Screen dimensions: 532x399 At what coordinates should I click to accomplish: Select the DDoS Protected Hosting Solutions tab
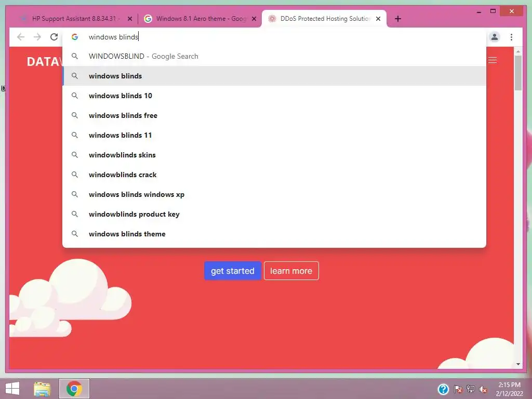pyautogui.click(x=324, y=19)
